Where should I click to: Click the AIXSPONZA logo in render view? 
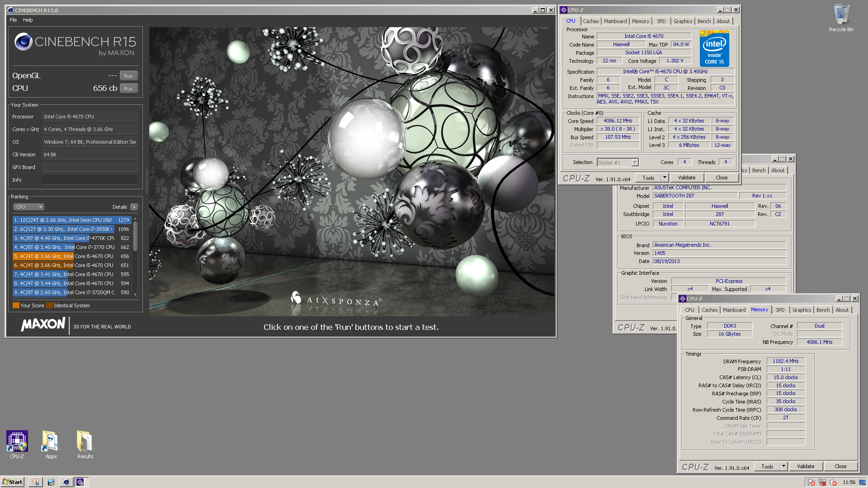tap(336, 299)
